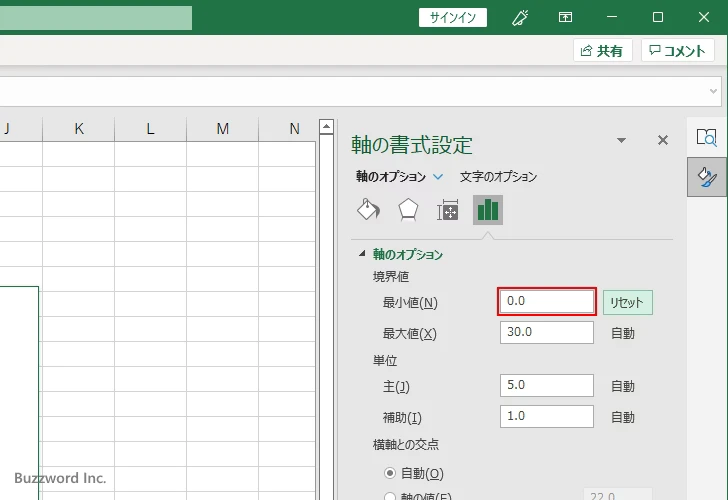The height and width of the screenshot is (500, 728).
Task: Select the 自動(O) radio button
Action: [390, 473]
